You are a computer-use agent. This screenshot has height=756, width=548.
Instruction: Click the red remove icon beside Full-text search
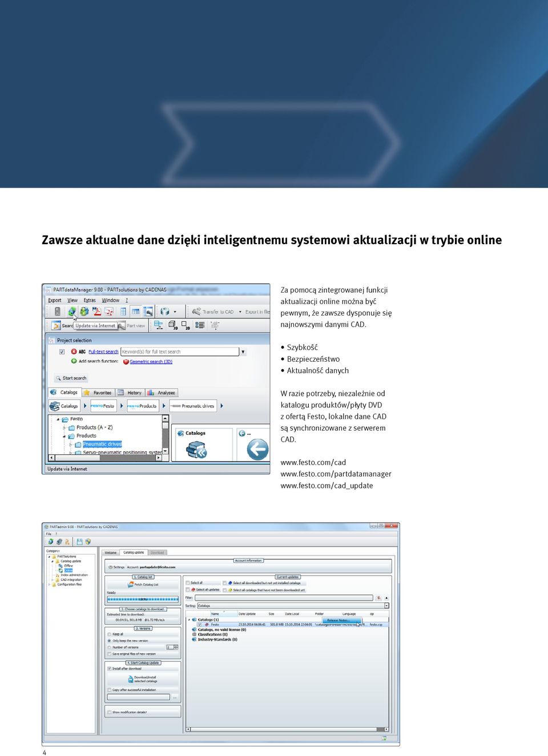tap(74, 351)
